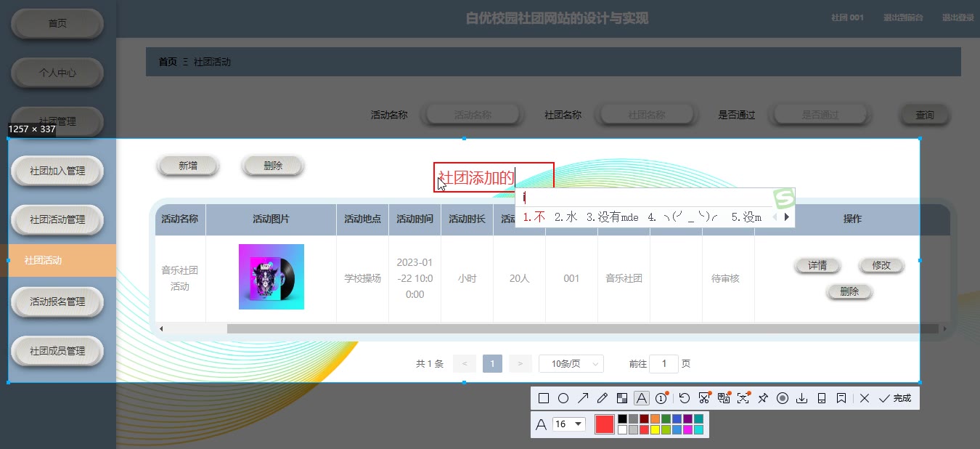
Task: Click 修改 for 音乐社团活动 row
Action: click(x=881, y=265)
